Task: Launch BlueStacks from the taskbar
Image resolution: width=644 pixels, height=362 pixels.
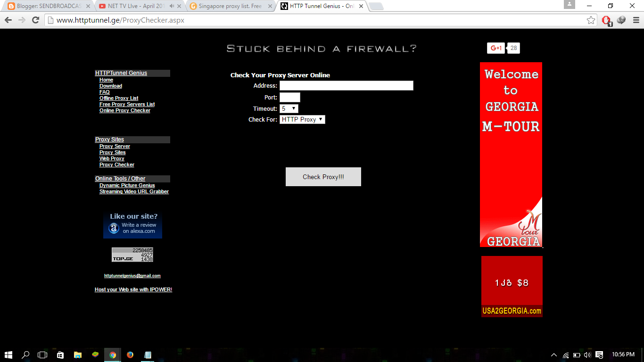Action: click(x=95, y=354)
